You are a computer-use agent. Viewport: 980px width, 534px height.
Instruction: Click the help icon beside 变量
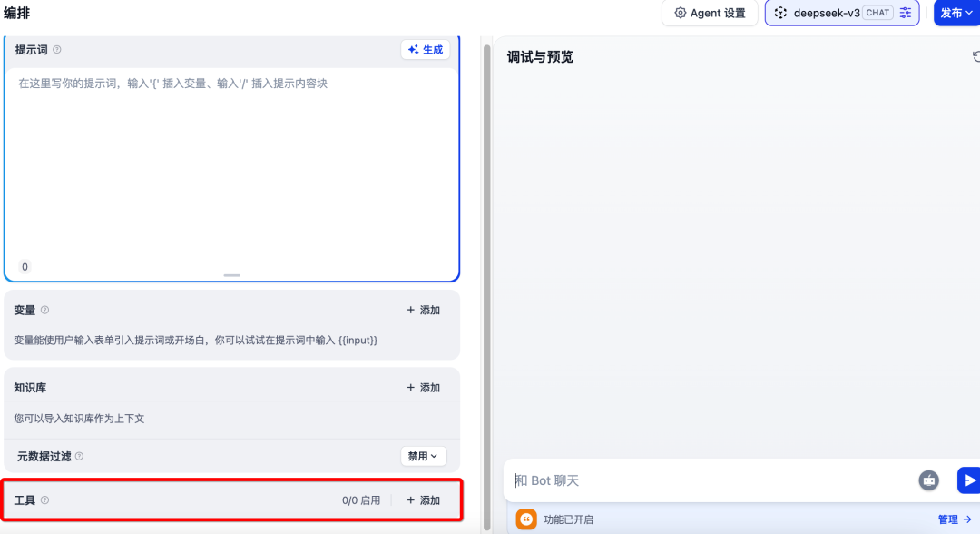tap(46, 310)
